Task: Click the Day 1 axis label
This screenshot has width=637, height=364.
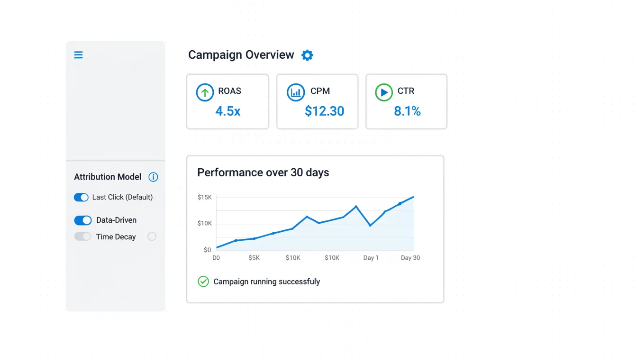Action: tap(371, 258)
